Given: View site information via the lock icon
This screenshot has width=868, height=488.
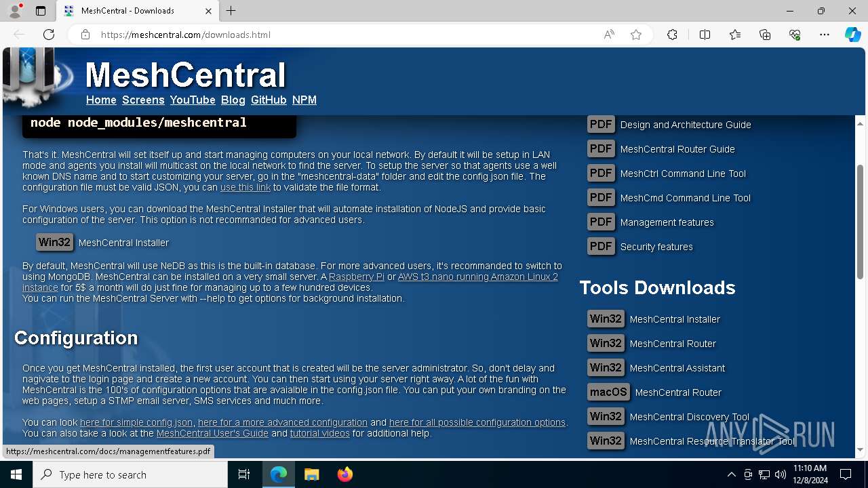Looking at the screenshot, I should (x=85, y=35).
